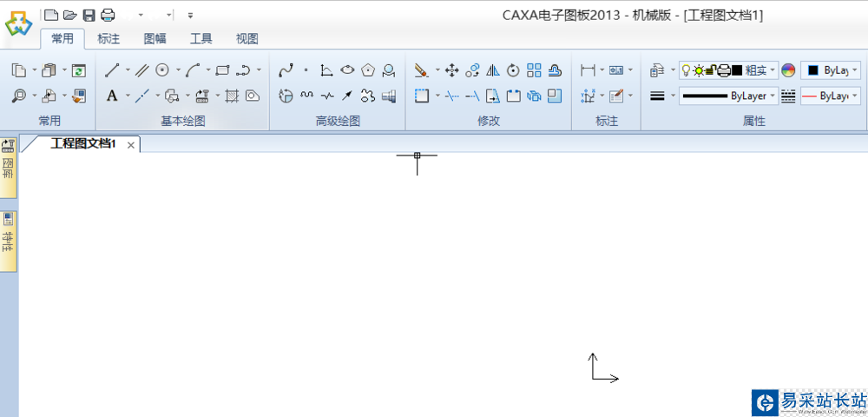Expand the 粗实 layer dropdown
868x417 pixels.
click(773, 70)
